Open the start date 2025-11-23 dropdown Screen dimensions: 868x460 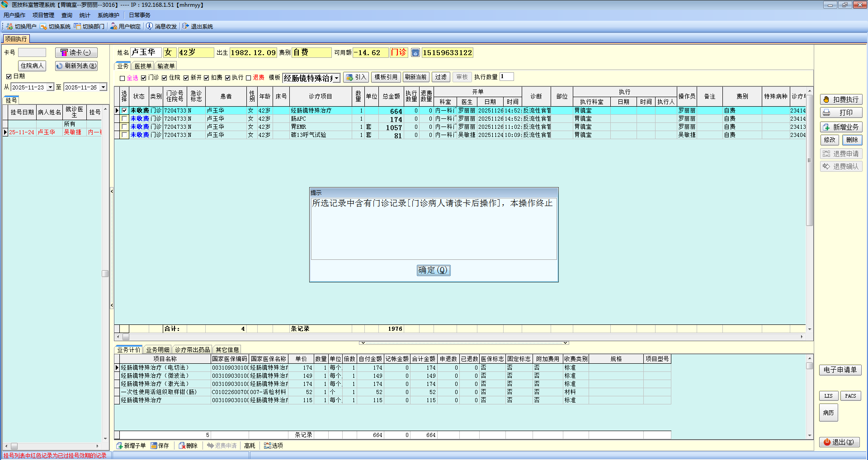[50, 87]
